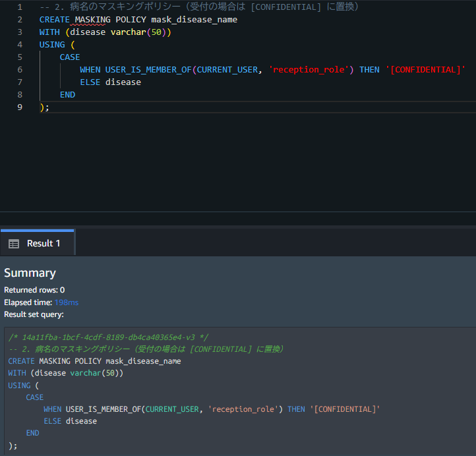Click the END keyword in editor line 8

67,95
